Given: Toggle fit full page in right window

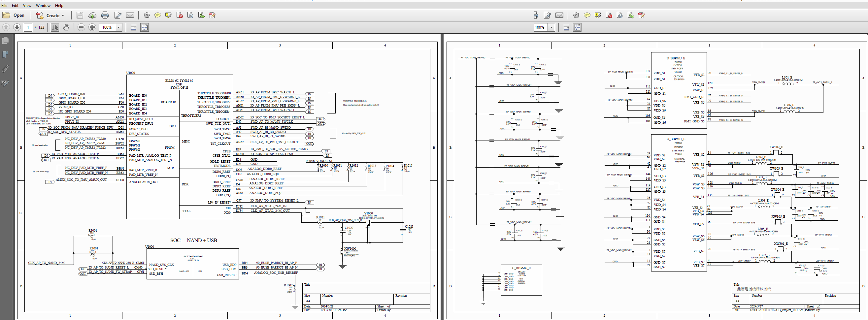Looking at the screenshot, I should pyautogui.click(x=577, y=27).
